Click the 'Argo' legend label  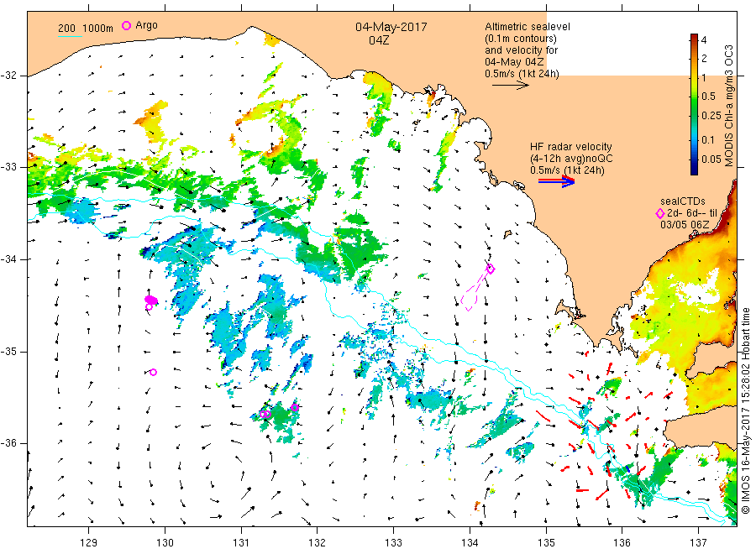pos(146,25)
